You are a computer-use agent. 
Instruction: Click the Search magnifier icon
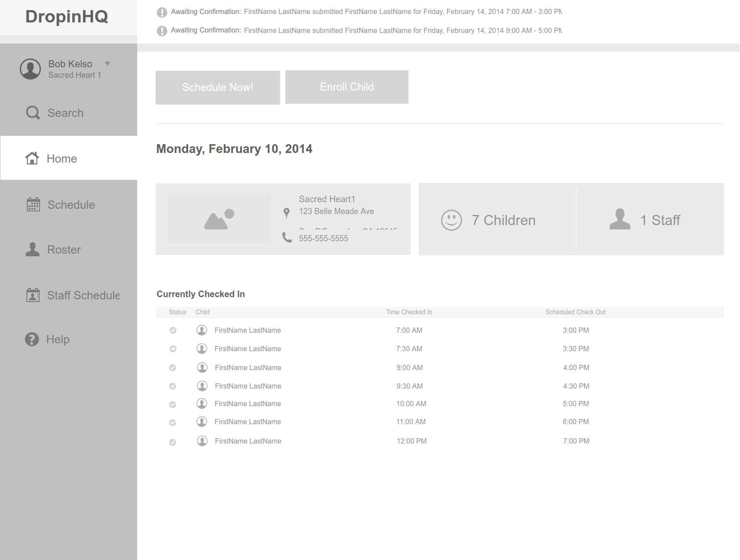(x=33, y=113)
